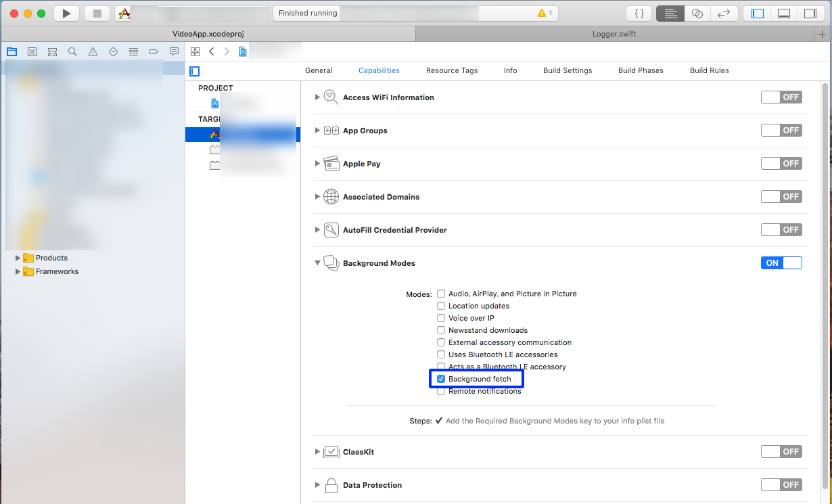Enable Remote notifications checkbox

click(x=441, y=391)
